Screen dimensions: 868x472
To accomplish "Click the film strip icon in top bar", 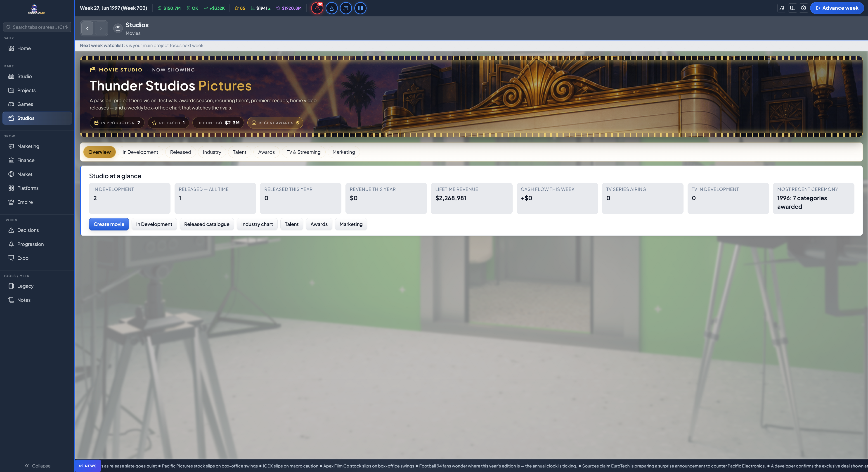I will click(x=361, y=8).
